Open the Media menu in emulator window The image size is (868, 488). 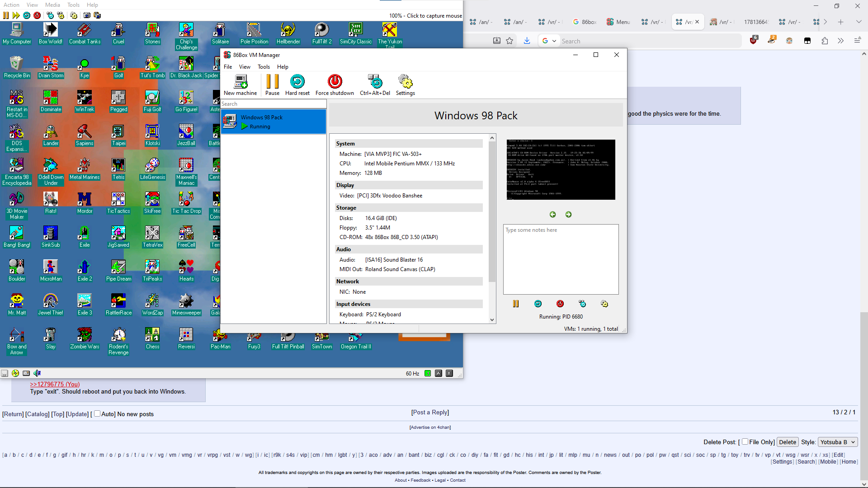coord(52,5)
